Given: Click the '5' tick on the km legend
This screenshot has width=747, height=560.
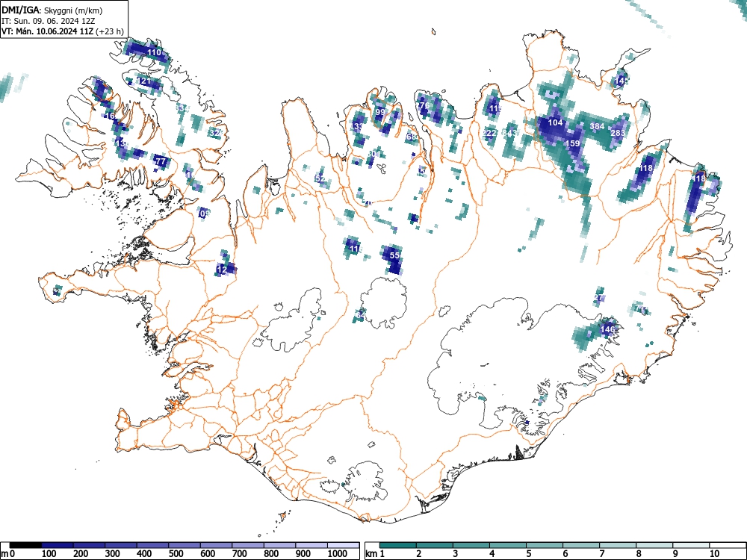Looking at the screenshot, I should click(529, 554).
